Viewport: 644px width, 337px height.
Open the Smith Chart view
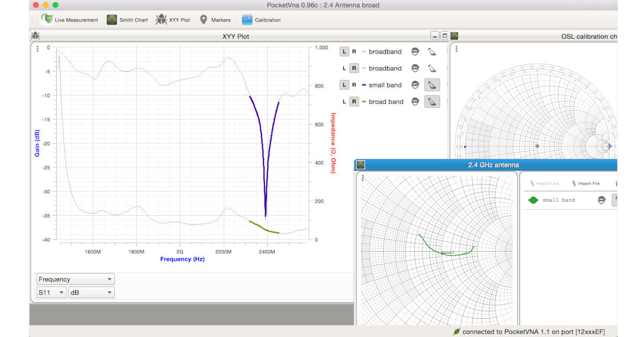click(x=127, y=20)
